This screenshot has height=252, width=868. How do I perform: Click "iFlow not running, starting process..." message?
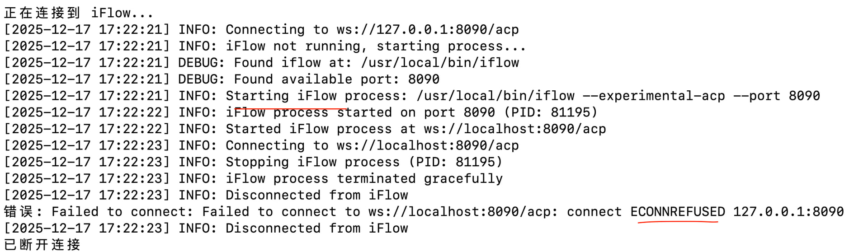[x=376, y=46]
